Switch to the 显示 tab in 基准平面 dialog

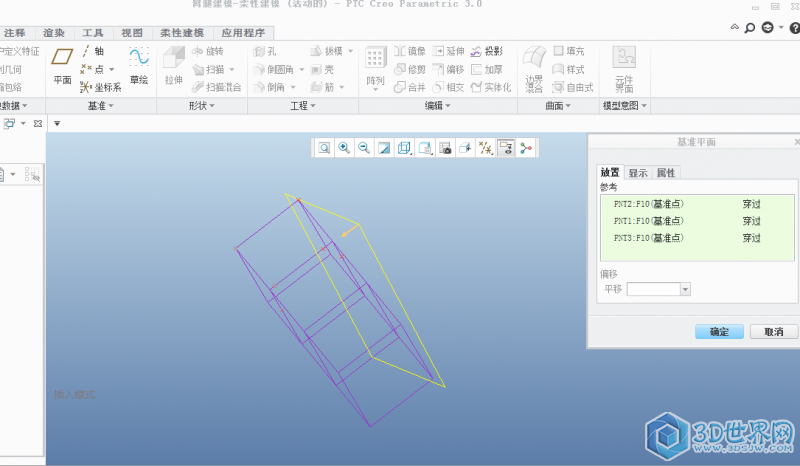tap(638, 173)
